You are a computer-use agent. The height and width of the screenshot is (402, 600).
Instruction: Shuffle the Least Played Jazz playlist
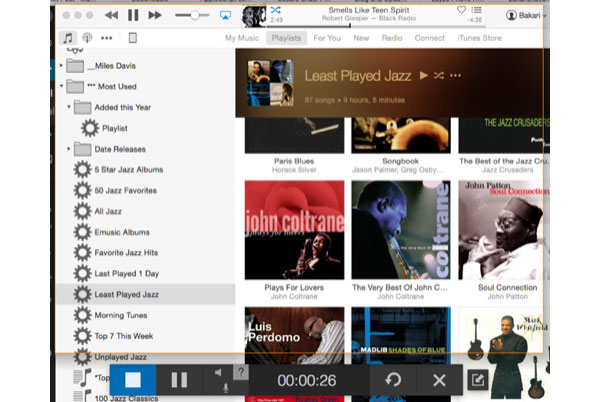(x=439, y=75)
